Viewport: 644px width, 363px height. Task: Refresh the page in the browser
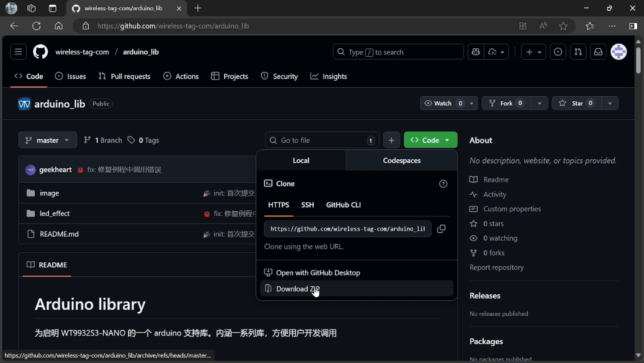point(36,26)
